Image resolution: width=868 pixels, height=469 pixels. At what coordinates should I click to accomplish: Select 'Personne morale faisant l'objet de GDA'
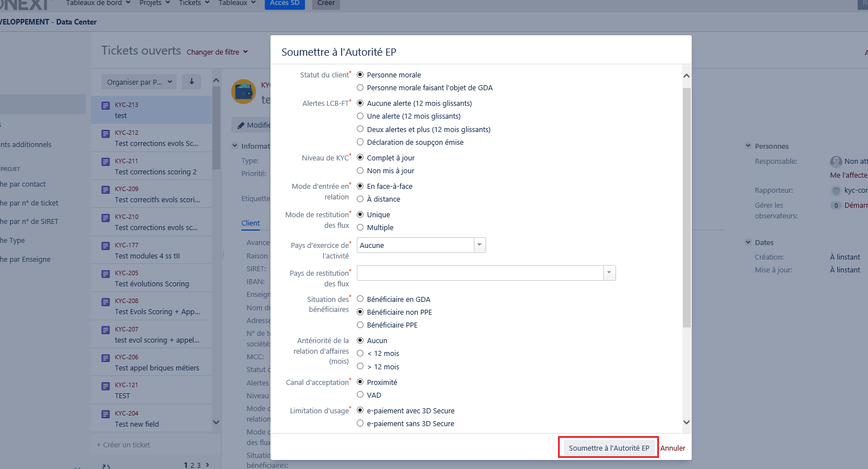(360, 88)
